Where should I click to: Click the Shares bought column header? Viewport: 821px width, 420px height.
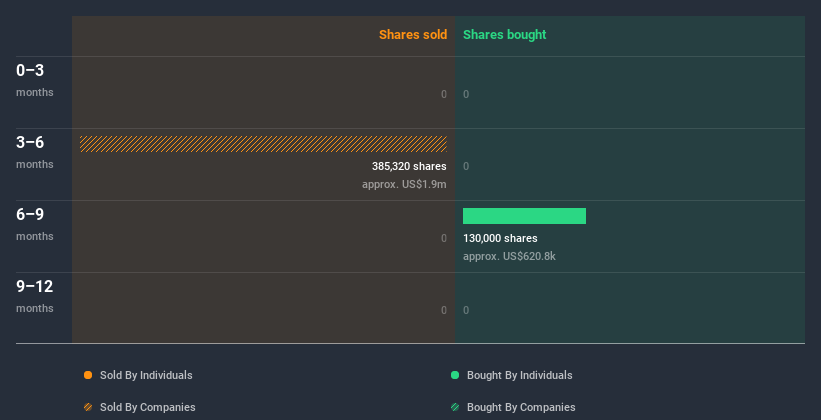pos(504,35)
